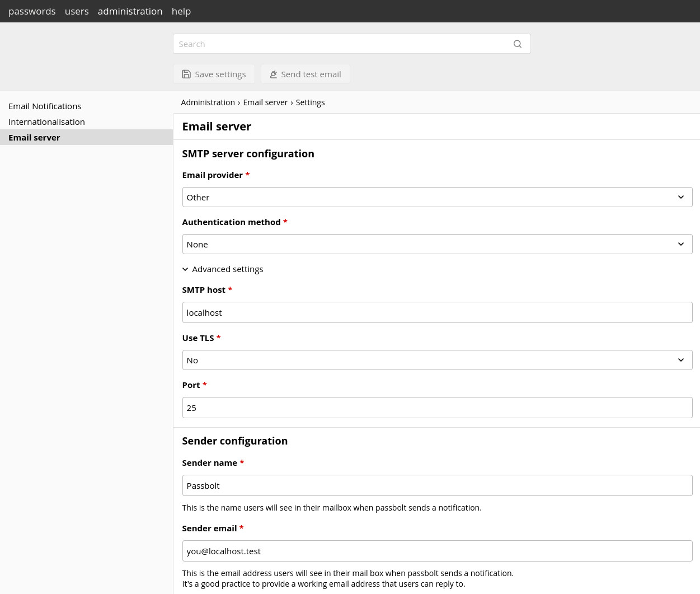This screenshot has height=594, width=700.
Task: Select Internationalisation in the sidebar
Action: 46,121
